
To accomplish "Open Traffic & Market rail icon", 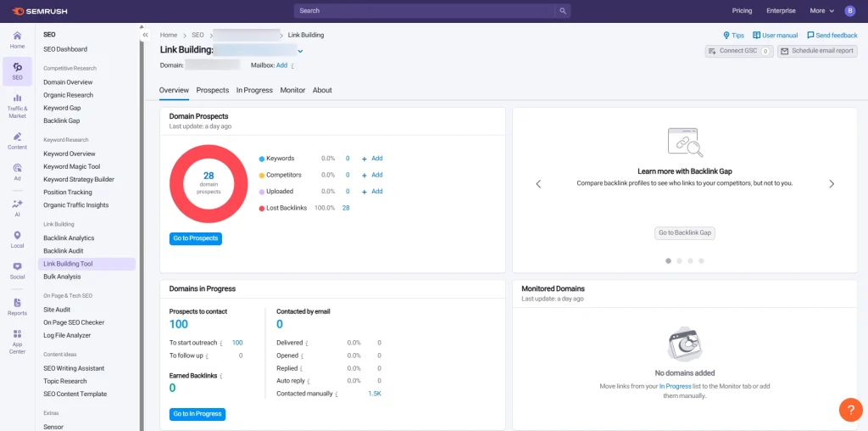I will click(17, 106).
